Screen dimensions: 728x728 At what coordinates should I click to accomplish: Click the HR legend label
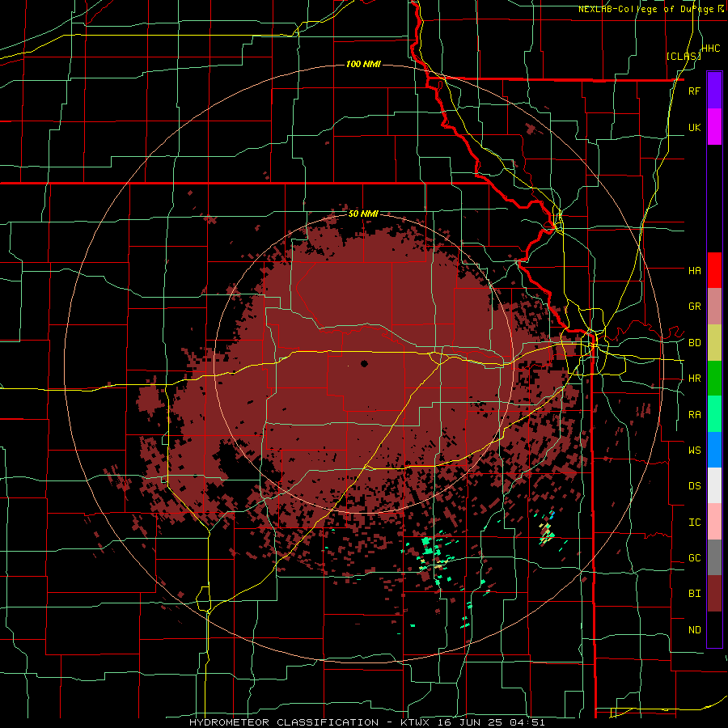tap(694, 379)
